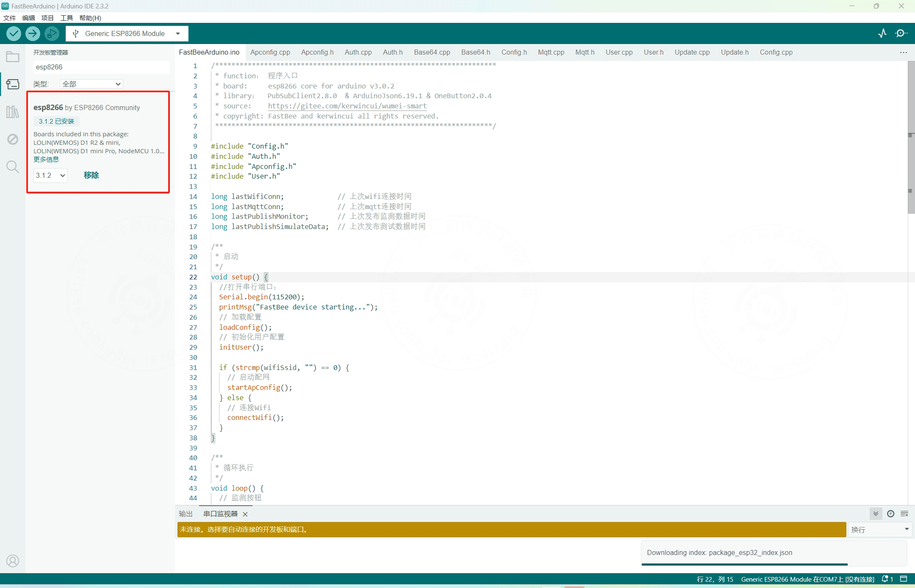915x588 pixels.
Task: Toggle autoscroll in serial monitor
Action: (876, 513)
